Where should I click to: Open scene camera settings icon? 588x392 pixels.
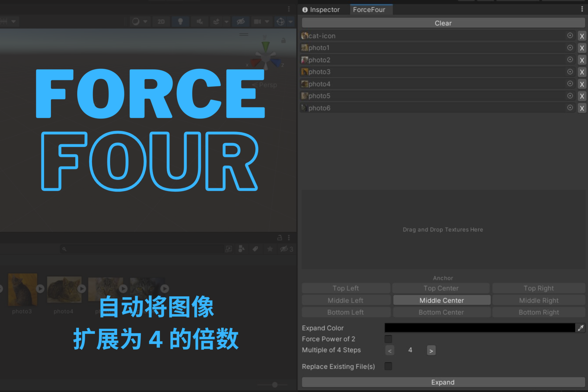coord(257,22)
